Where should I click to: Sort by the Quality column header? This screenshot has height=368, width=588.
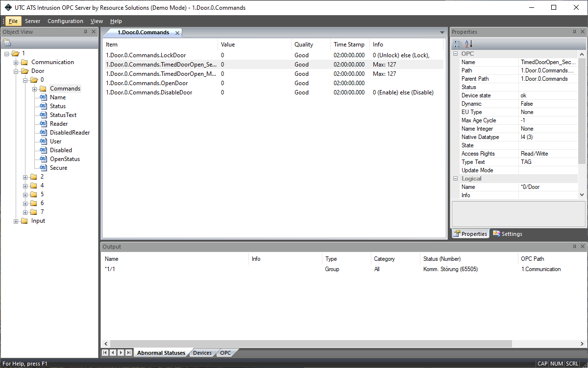[311, 45]
